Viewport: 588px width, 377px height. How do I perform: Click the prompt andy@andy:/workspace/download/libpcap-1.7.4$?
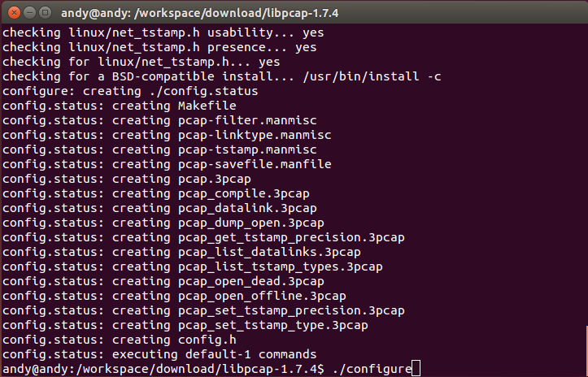click(x=163, y=369)
